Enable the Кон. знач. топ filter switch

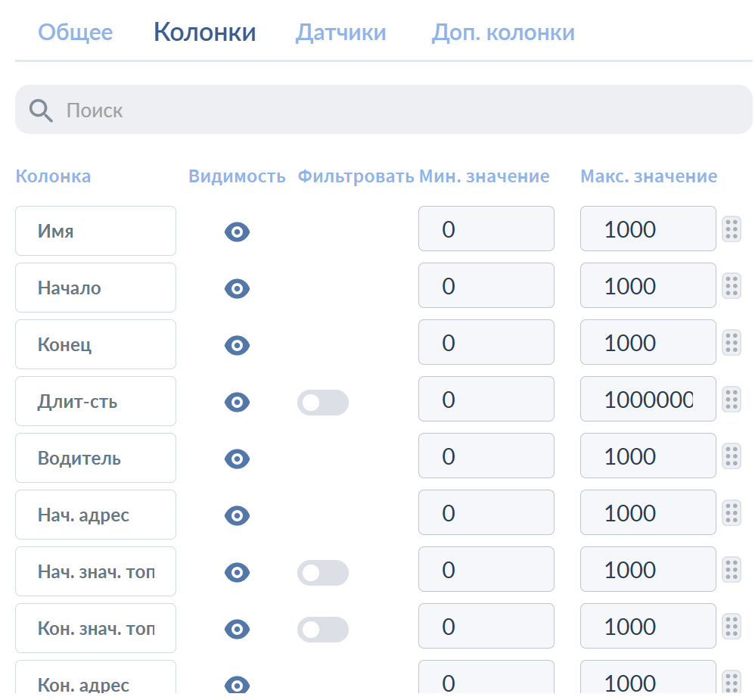(x=322, y=630)
